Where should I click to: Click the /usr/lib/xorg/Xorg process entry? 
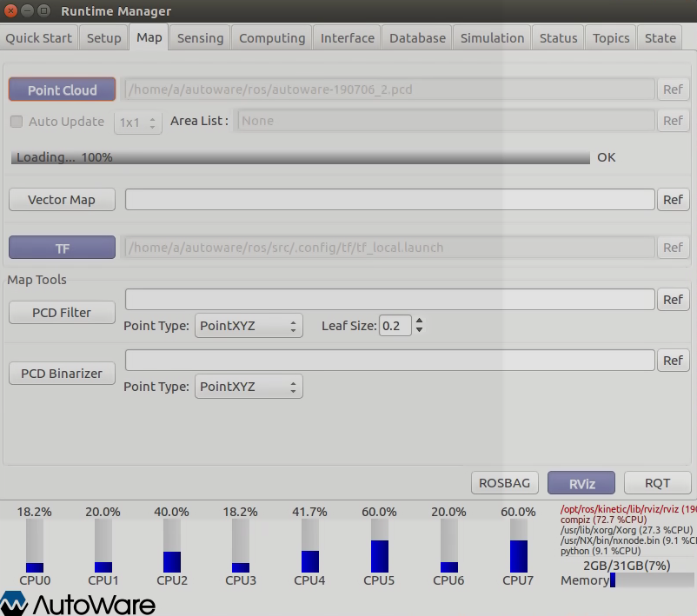tap(627, 530)
